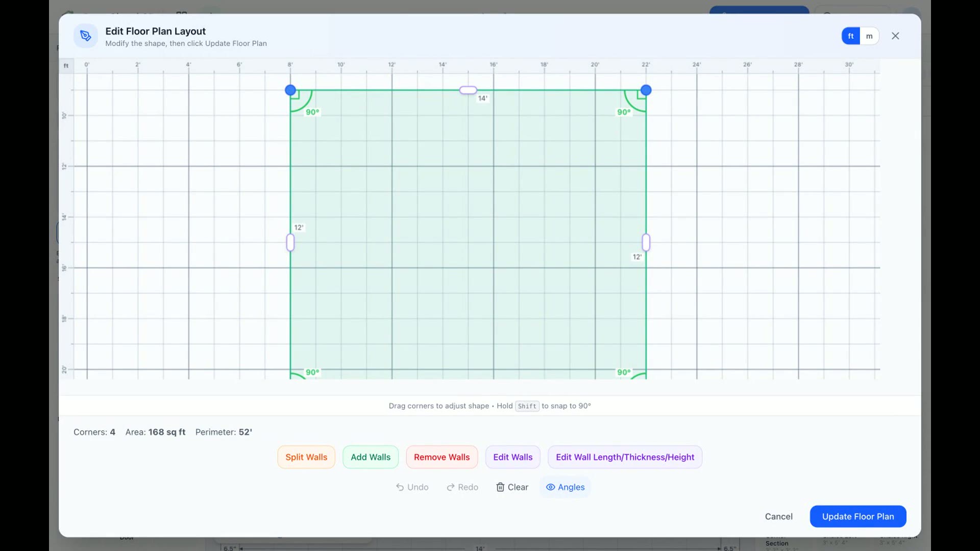Select the top-left blue corner handle

coord(290,90)
